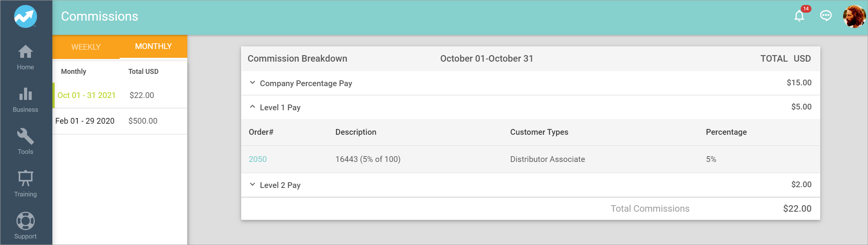Open the Business bar chart icon

26,94
